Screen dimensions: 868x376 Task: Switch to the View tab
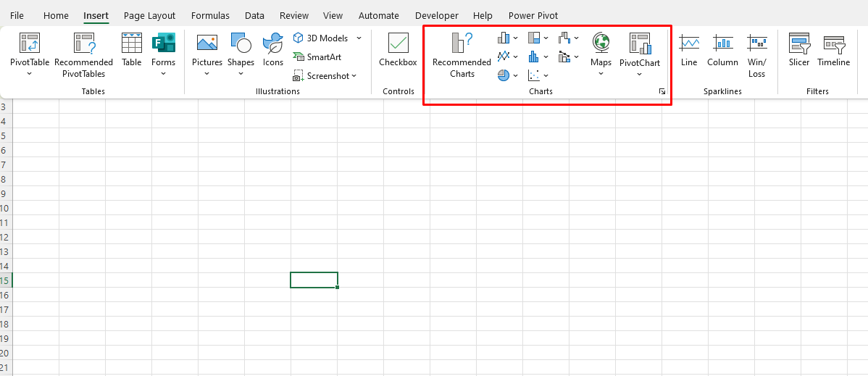pyautogui.click(x=333, y=15)
